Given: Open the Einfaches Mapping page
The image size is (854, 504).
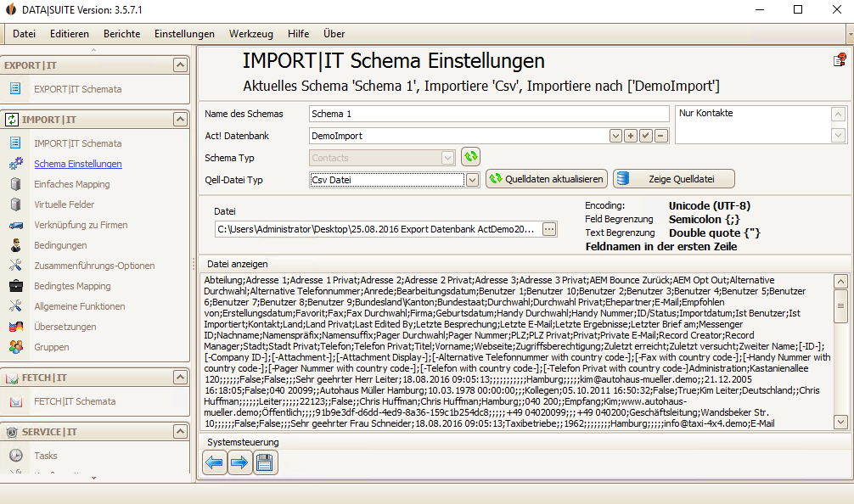Looking at the screenshot, I should tap(72, 184).
